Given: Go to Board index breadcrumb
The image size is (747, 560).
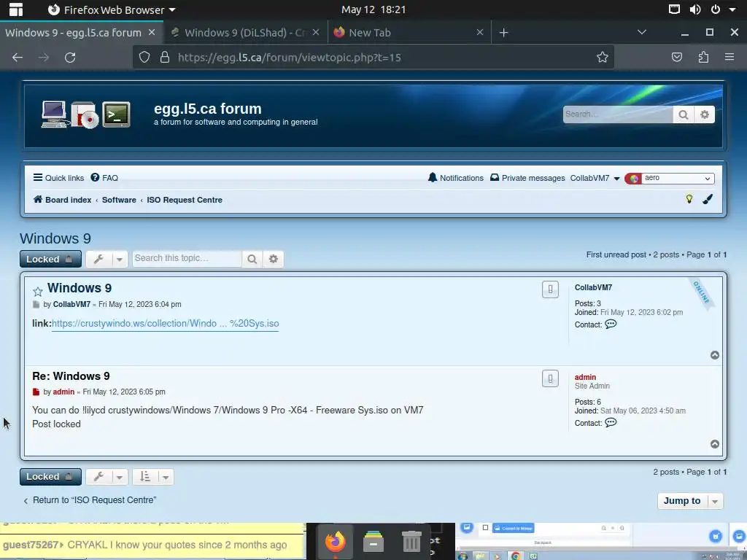Looking at the screenshot, I should [63, 200].
